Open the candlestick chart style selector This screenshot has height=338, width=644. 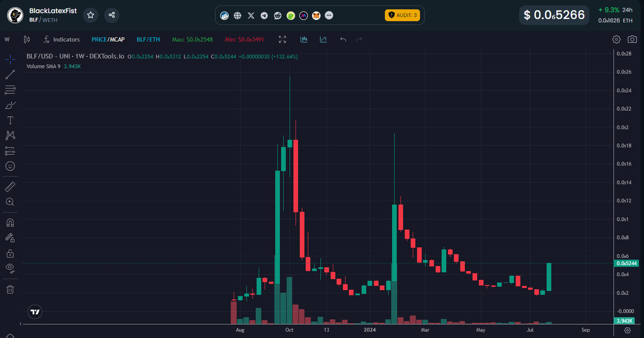(27, 39)
